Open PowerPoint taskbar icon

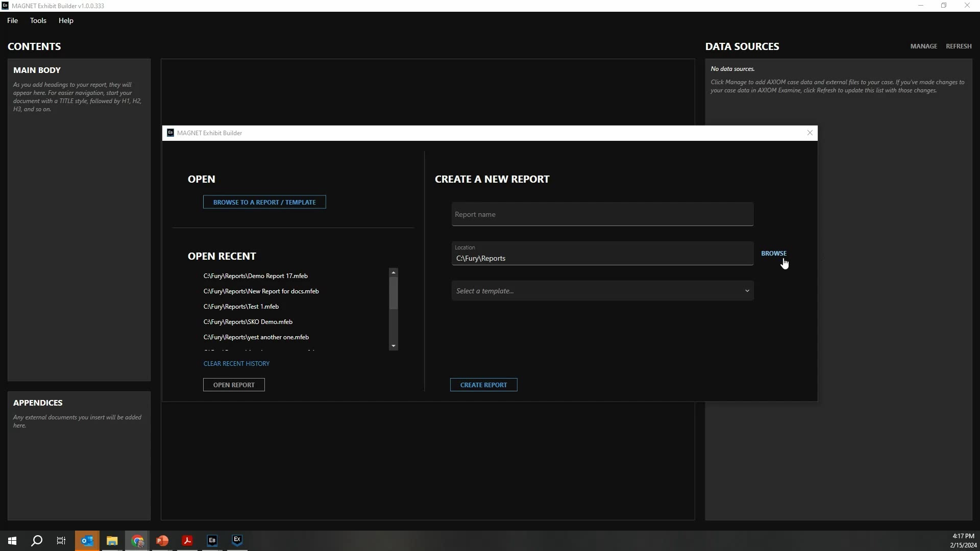coord(162,540)
